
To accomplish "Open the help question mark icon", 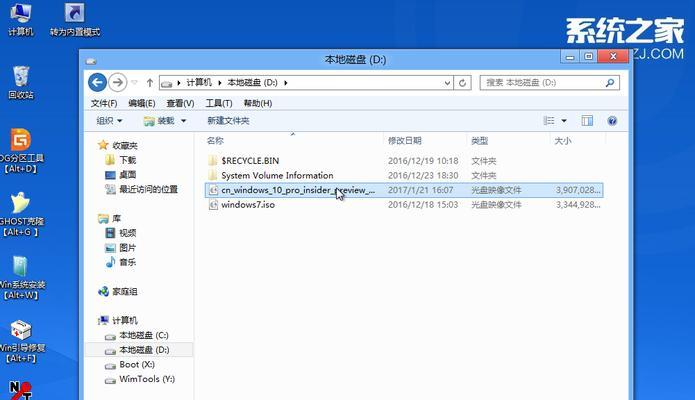I will (612, 121).
